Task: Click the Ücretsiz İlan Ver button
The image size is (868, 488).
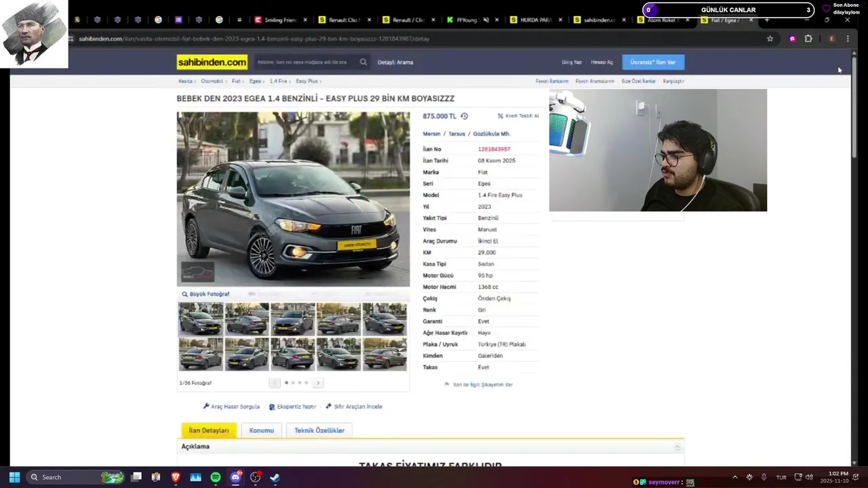Action: click(x=653, y=62)
